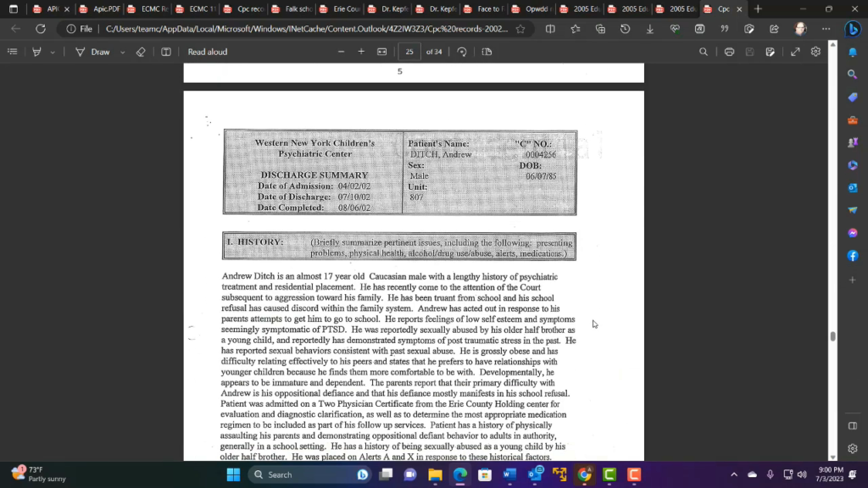The image size is (868, 488).
Task: Open the tab actions menu
Action: 14,8
